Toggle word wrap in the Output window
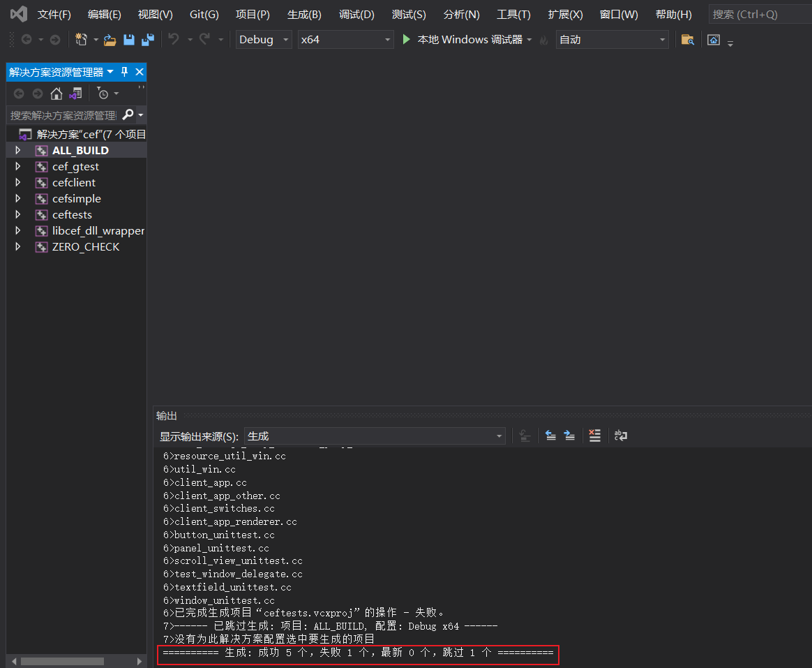 620,436
